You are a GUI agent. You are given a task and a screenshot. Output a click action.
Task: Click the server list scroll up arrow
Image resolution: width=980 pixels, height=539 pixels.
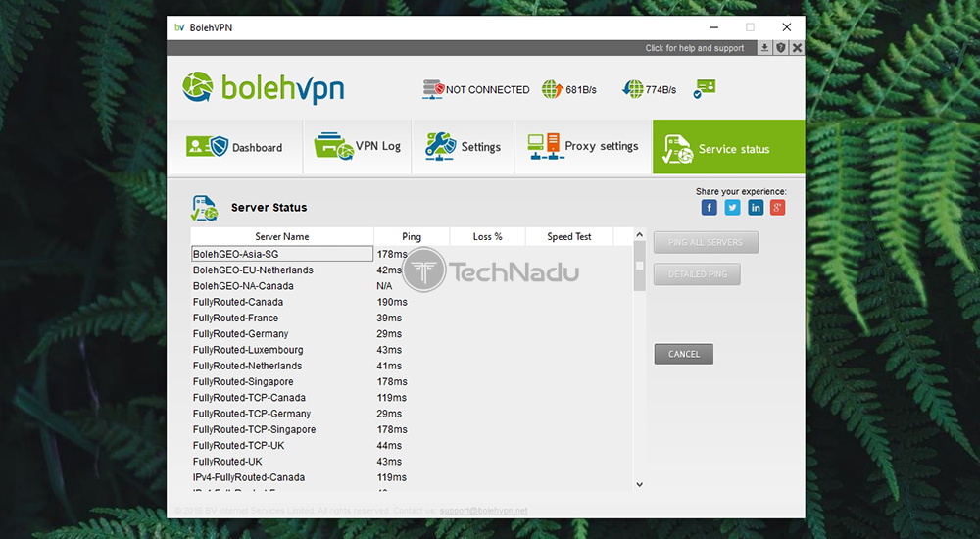[639, 235]
